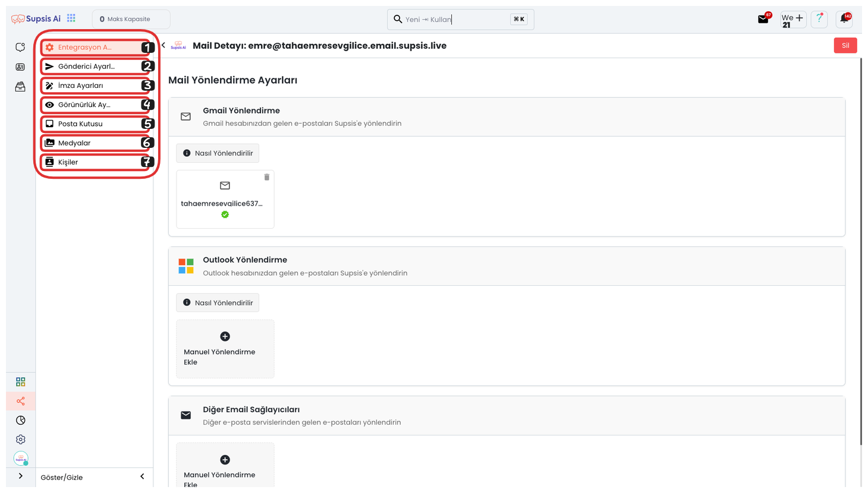Click plus icon in Diğer Email Sağlayıcıları card
868x493 pixels.
point(225,460)
